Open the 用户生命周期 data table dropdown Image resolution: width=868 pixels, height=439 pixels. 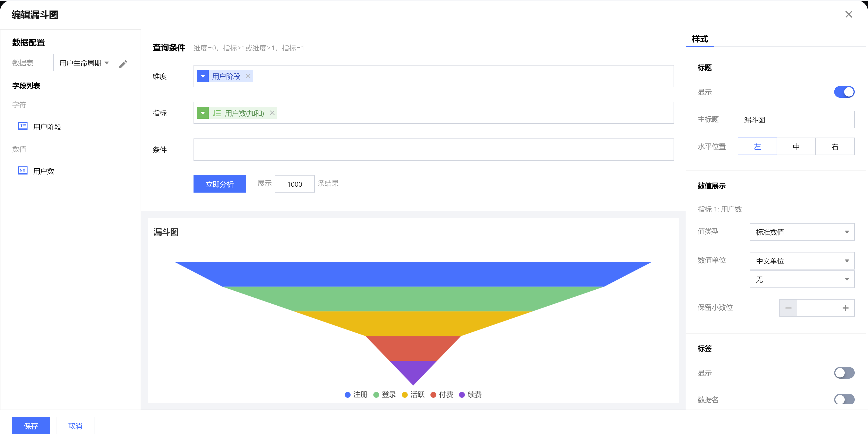click(x=83, y=63)
